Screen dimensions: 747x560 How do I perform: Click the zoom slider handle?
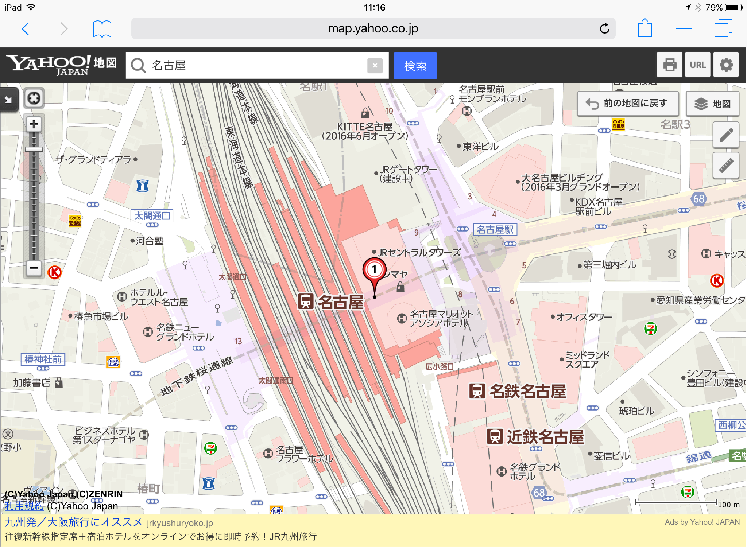[34, 149]
